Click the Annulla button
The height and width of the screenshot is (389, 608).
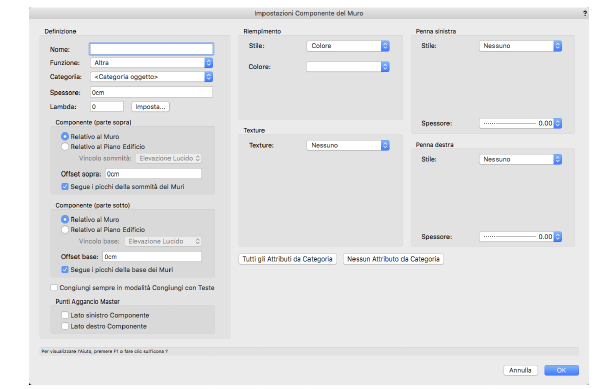point(520,370)
